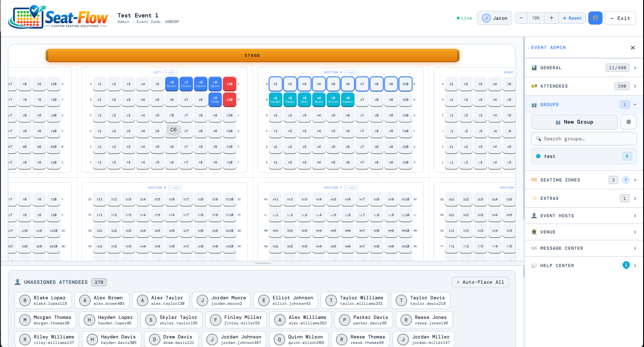Image resolution: width=644 pixels, height=347 pixels.
Task: Open group settings gear beside New Group
Action: click(x=628, y=122)
